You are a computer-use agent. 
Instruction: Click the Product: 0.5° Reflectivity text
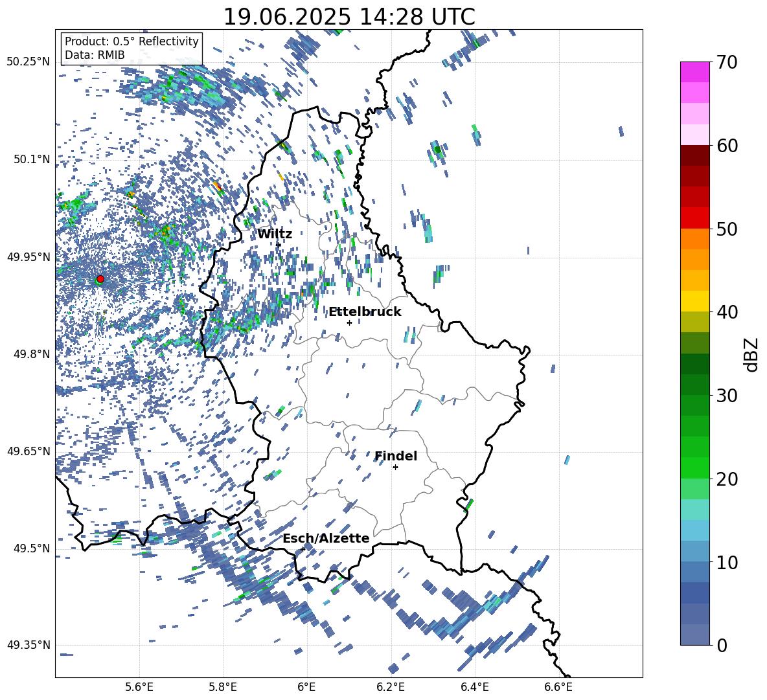(132, 41)
